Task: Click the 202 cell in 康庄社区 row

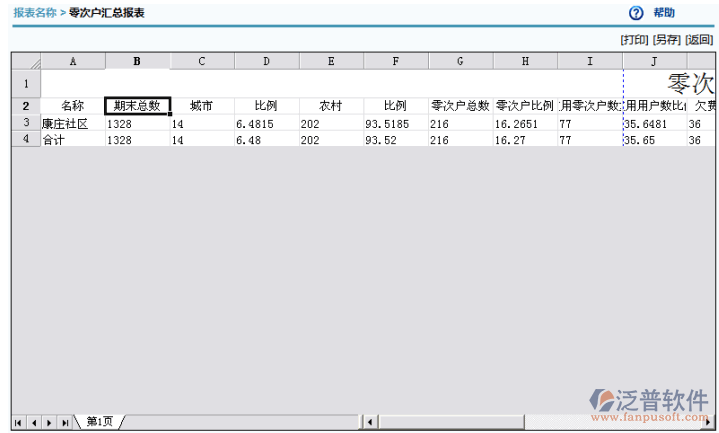Action: [x=331, y=123]
